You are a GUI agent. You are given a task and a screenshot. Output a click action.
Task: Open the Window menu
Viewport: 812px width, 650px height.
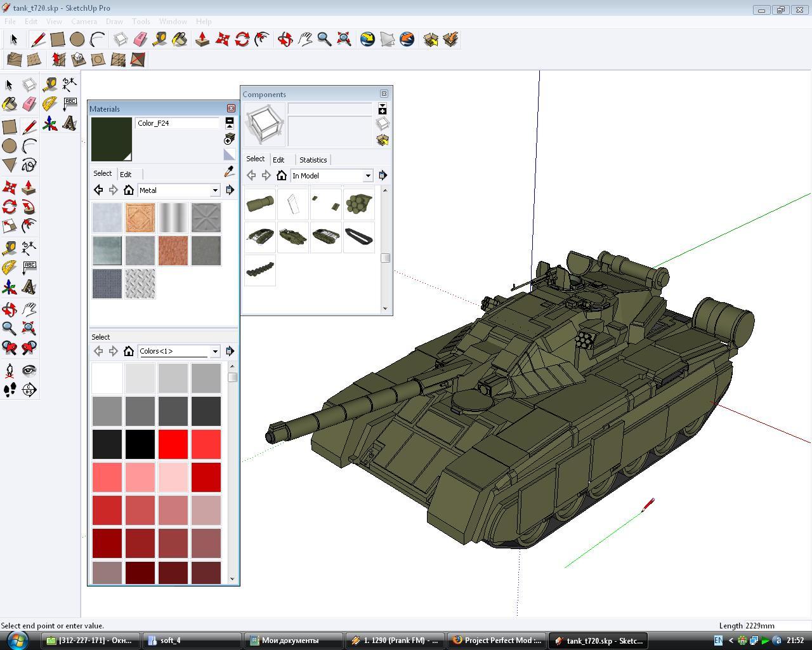(x=173, y=21)
